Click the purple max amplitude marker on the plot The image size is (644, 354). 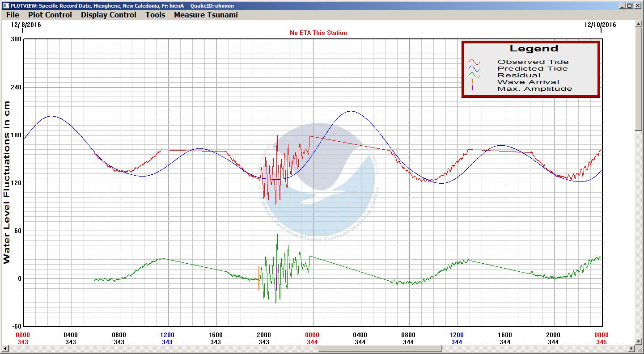pyautogui.click(x=277, y=278)
